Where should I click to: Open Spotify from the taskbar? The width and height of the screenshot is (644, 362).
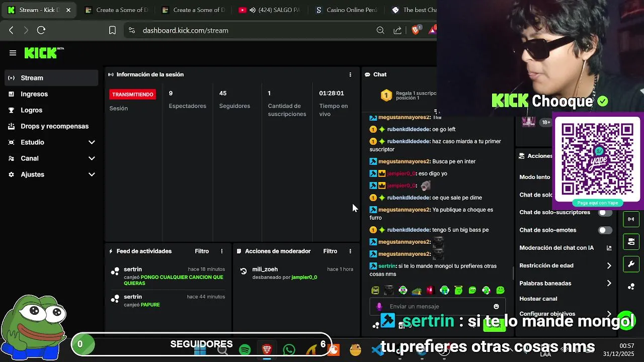pos(245,349)
